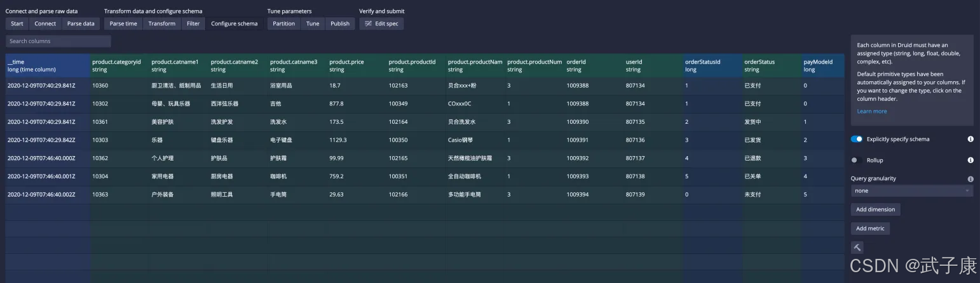
Task: Enable the Rollup switch
Action: (857, 161)
